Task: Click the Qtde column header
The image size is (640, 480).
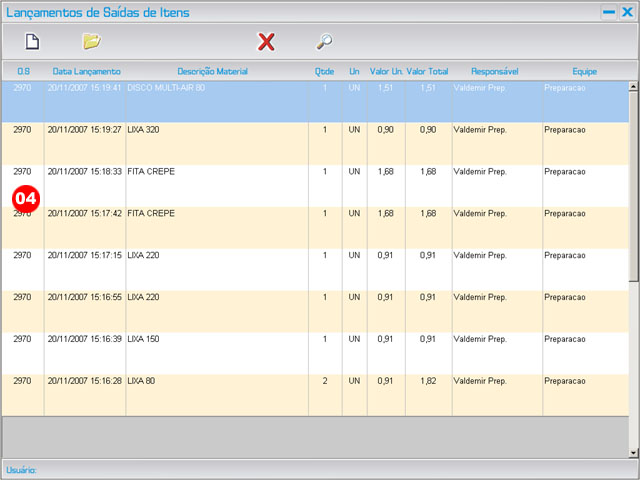Action: pyautogui.click(x=324, y=72)
